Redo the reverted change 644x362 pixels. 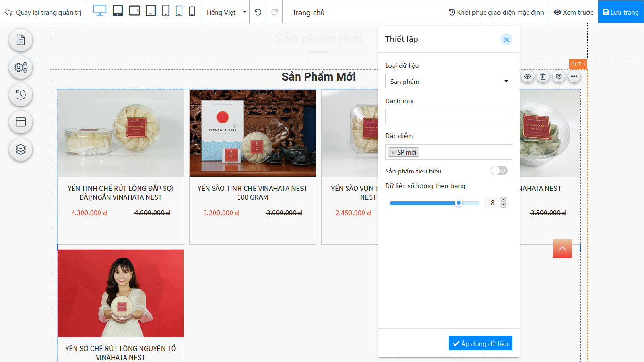[274, 12]
